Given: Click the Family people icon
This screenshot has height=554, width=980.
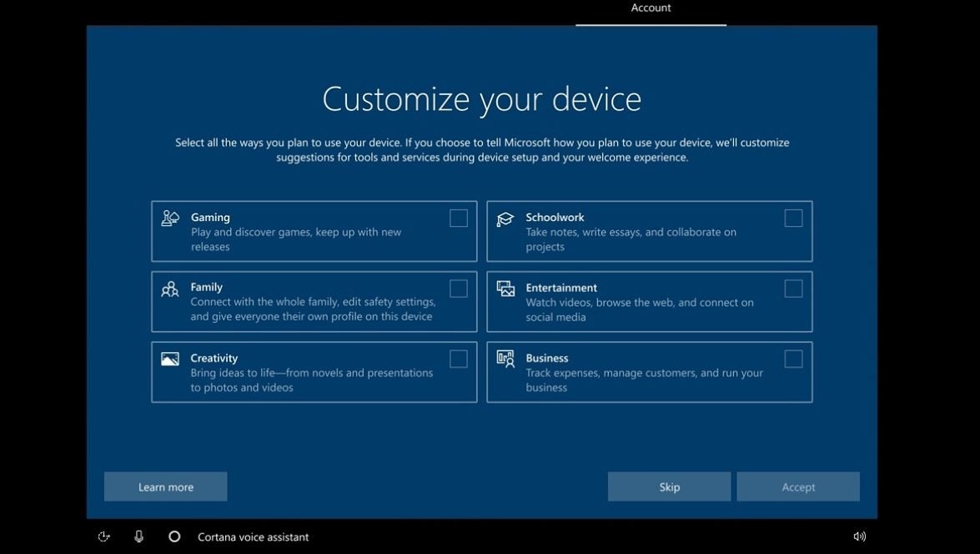Looking at the screenshot, I should 170,289.
